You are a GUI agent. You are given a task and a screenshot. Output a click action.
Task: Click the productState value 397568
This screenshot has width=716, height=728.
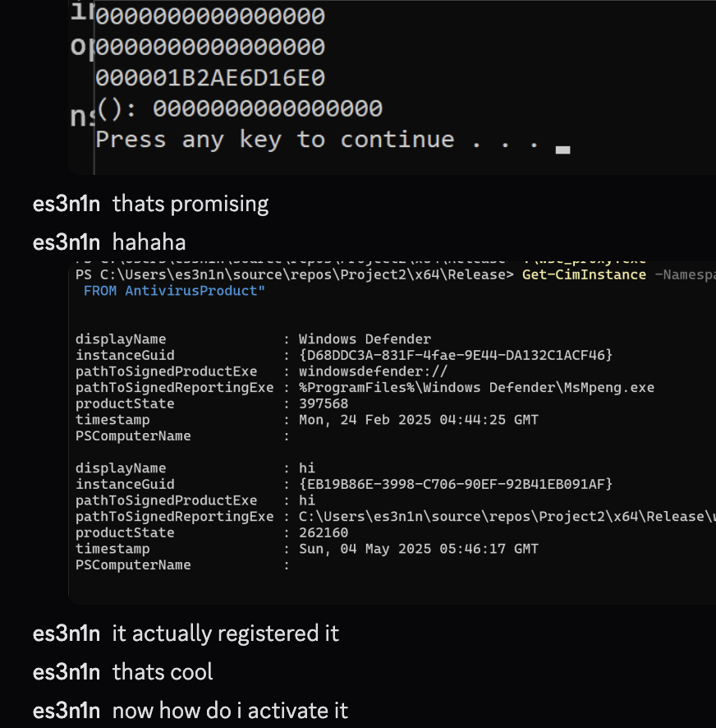(324, 404)
